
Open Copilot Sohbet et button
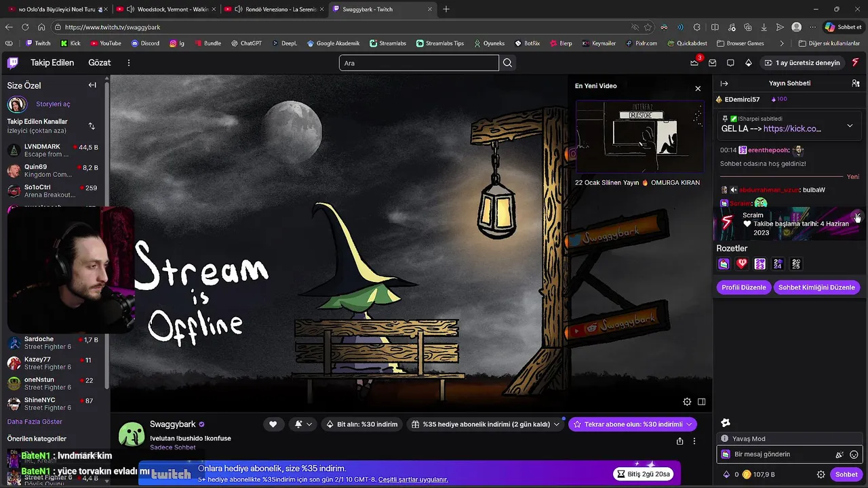click(843, 27)
